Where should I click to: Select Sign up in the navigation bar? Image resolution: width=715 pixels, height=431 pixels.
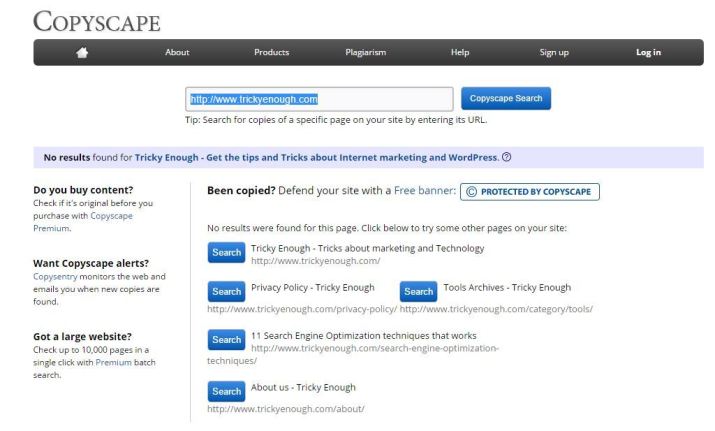click(554, 52)
